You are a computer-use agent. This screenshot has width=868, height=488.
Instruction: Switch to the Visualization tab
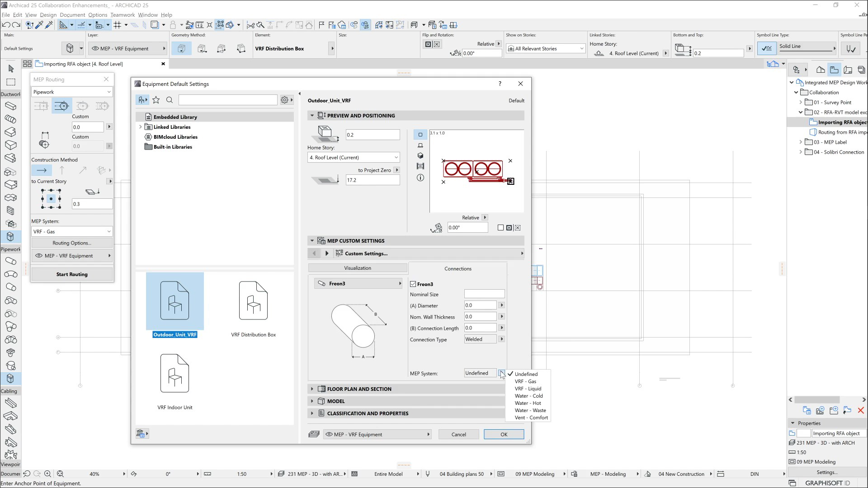click(x=358, y=268)
